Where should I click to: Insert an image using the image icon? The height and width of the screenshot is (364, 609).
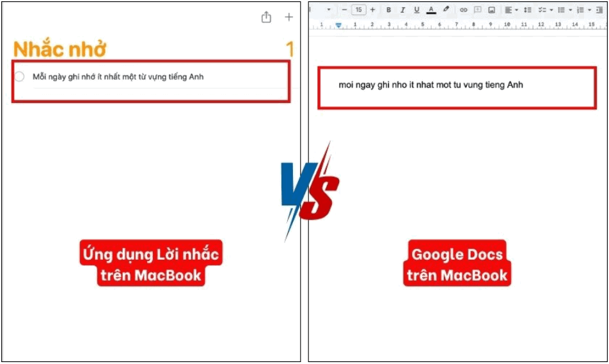(492, 10)
